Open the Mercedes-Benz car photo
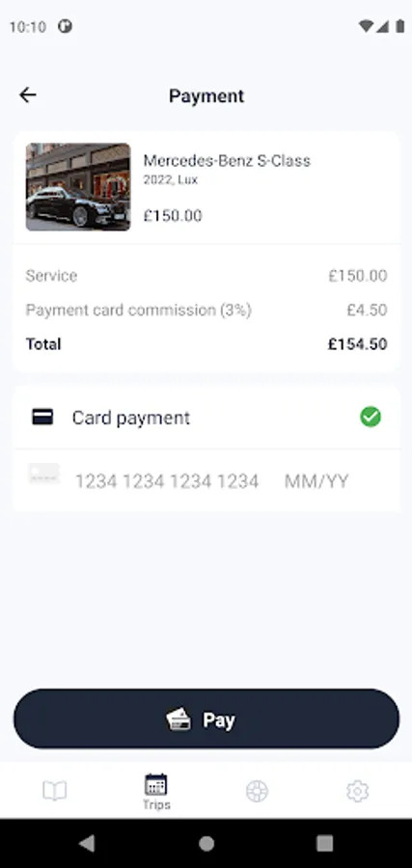This screenshot has height=868, width=412. click(78, 187)
